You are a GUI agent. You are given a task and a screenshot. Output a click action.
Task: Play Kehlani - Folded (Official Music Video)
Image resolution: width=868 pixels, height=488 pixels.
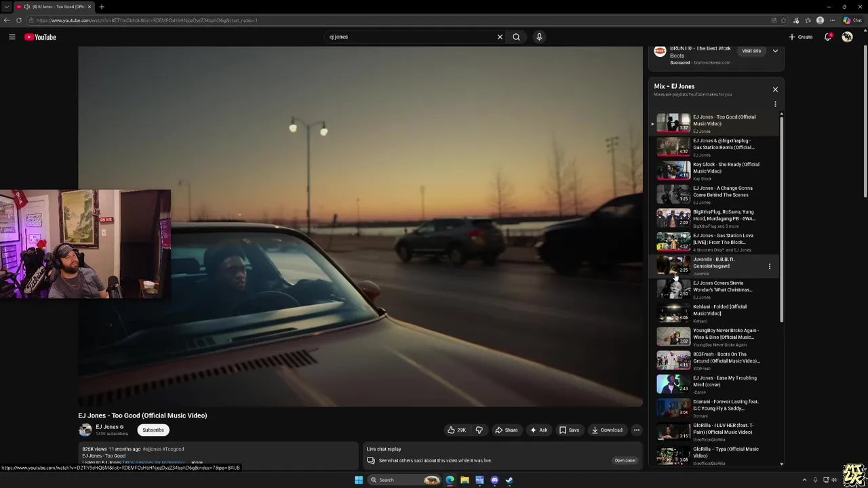tap(715, 313)
